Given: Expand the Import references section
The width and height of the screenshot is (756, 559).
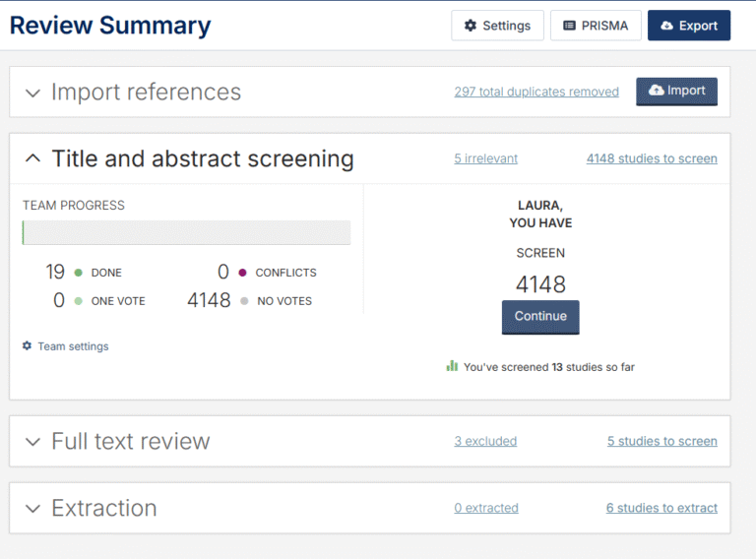Looking at the screenshot, I should pos(33,93).
